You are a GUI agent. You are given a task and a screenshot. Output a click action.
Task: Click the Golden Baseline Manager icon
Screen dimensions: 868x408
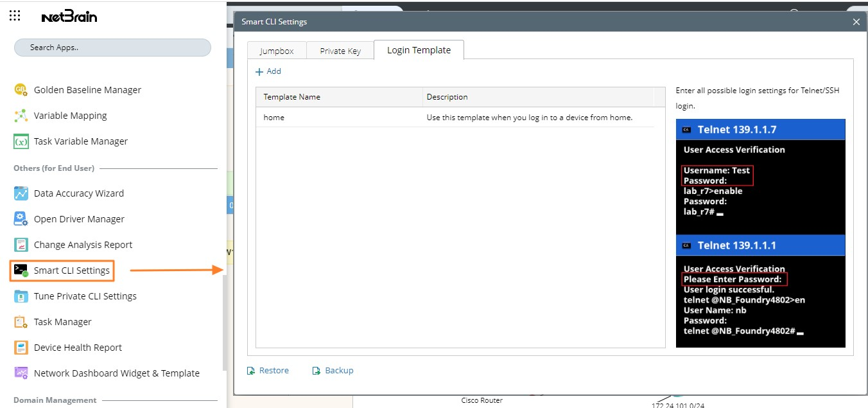pyautogui.click(x=21, y=90)
